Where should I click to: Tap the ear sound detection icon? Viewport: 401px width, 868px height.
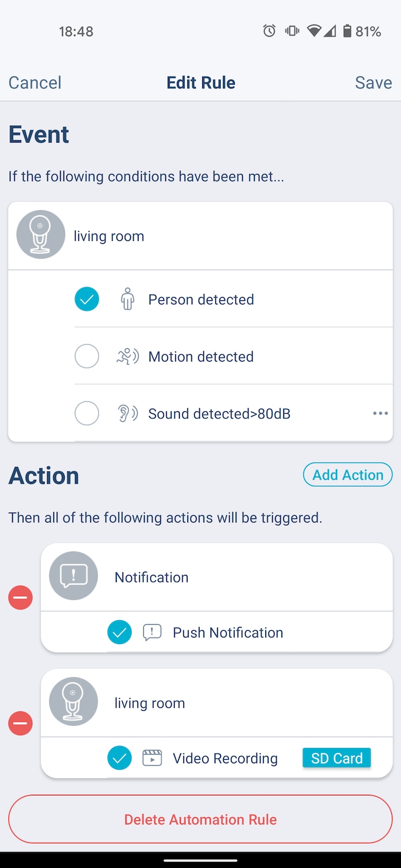(x=127, y=414)
